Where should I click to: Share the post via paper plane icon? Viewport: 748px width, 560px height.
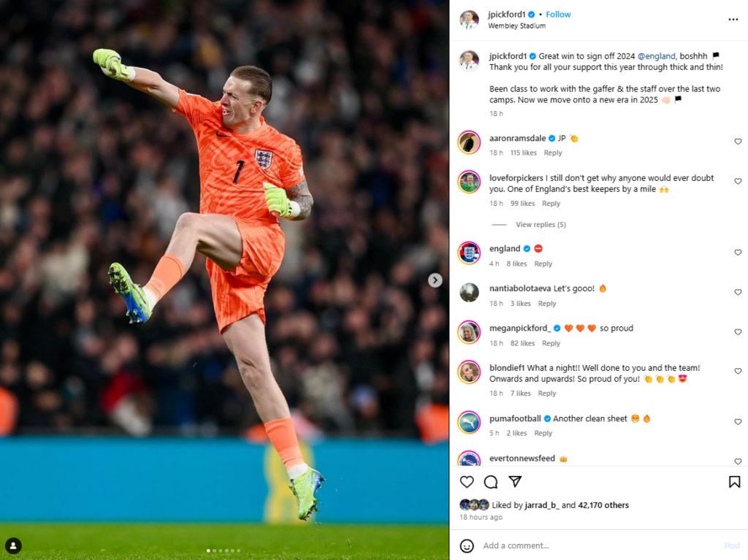515,481
